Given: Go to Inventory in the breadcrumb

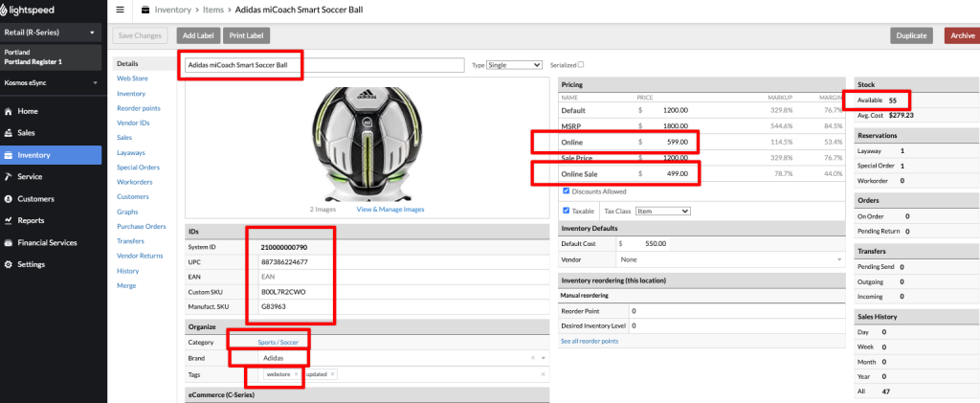Looking at the screenshot, I should pyautogui.click(x=173, y=10).
